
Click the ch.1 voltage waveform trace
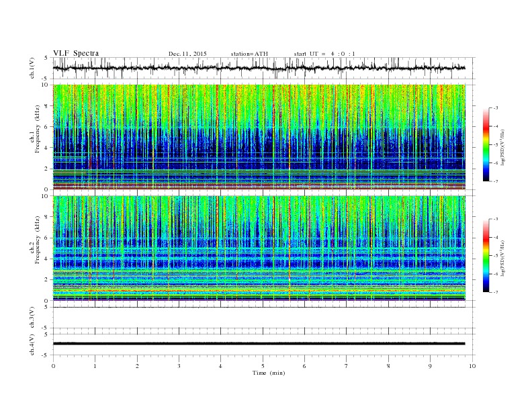click(259, 68)
